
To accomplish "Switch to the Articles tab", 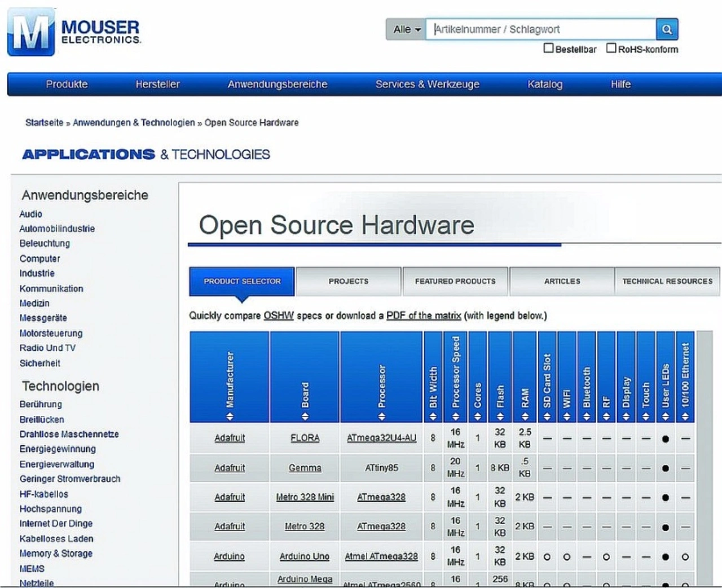I will click(562, 281).
